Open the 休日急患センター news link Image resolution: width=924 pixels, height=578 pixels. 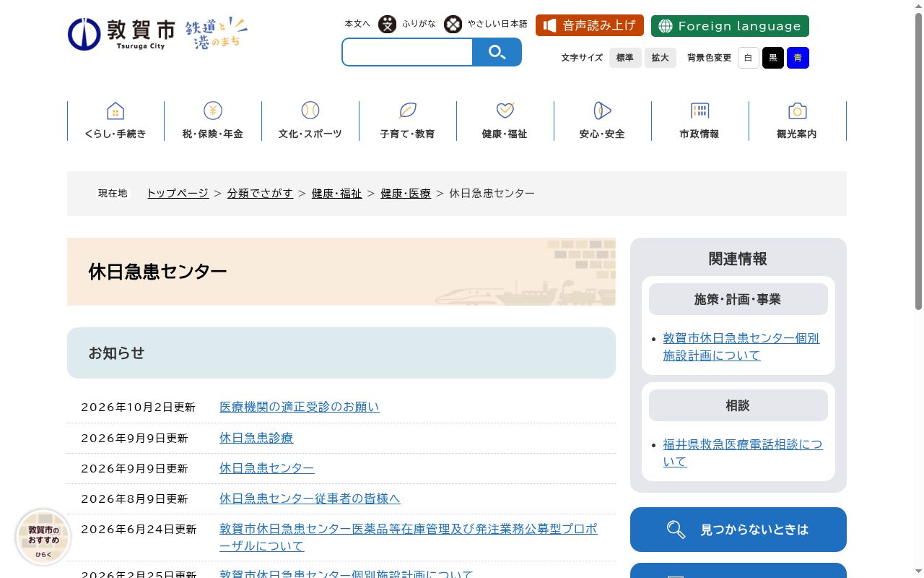267,468
